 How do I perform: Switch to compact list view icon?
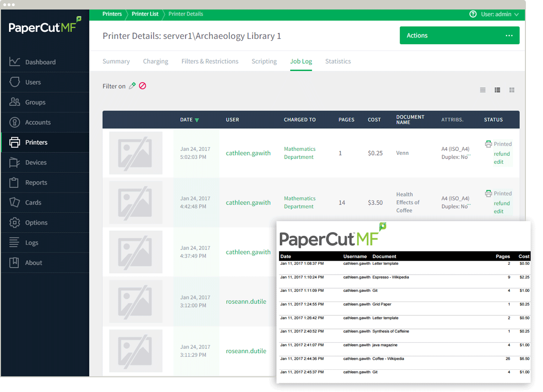tap(483, 90)
